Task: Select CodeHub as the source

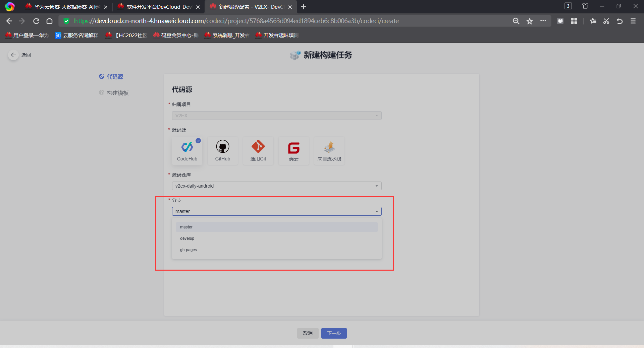Action: point(187,151)
